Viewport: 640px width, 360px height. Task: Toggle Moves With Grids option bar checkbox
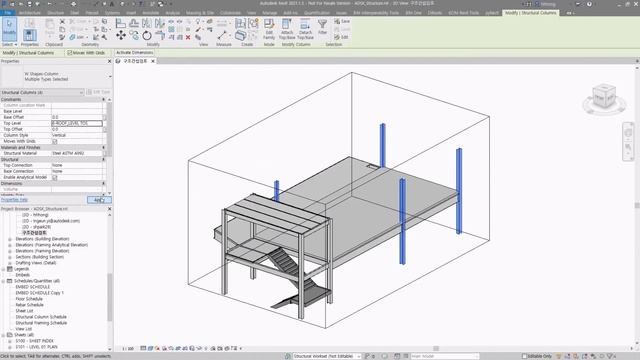pos(69,53)
